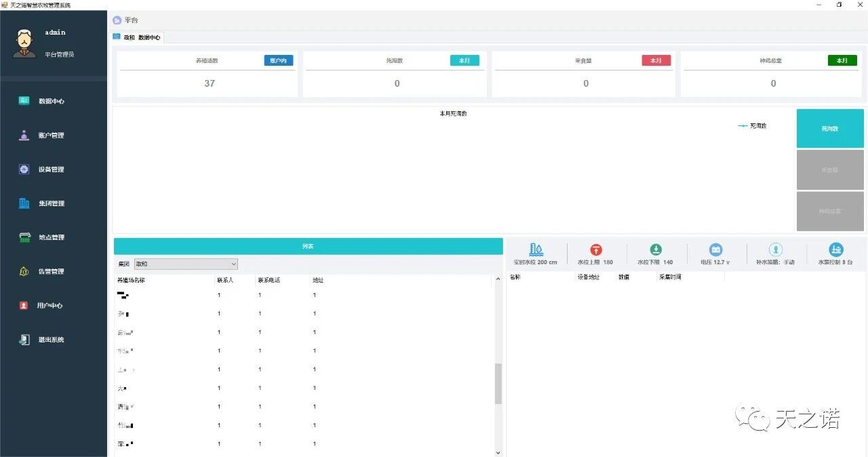
Task: Click the blue 账户内 button
Action: 278,60
